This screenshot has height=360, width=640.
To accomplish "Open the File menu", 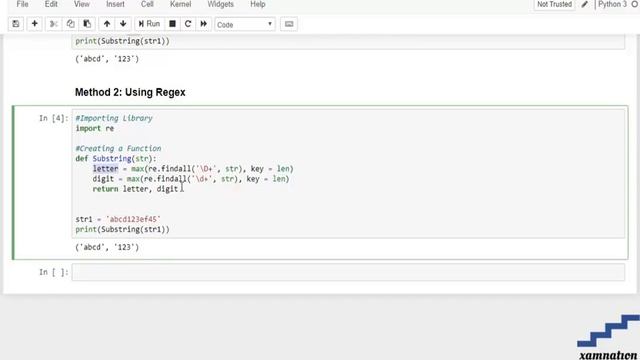I will coord(22,4).
